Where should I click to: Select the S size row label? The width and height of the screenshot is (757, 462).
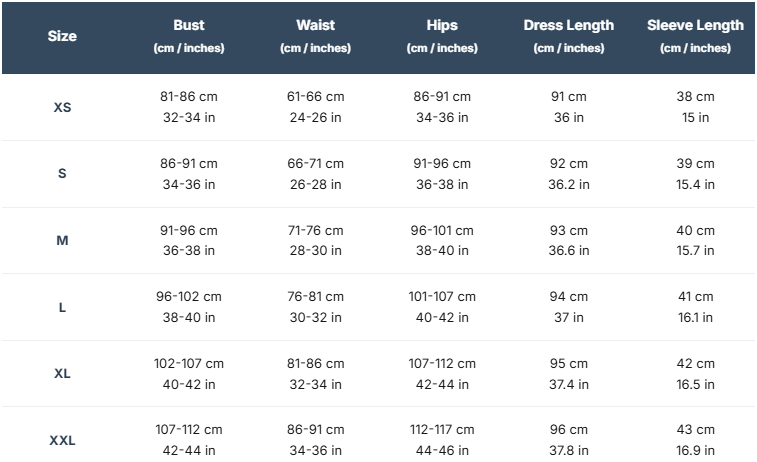click(62, 173)
